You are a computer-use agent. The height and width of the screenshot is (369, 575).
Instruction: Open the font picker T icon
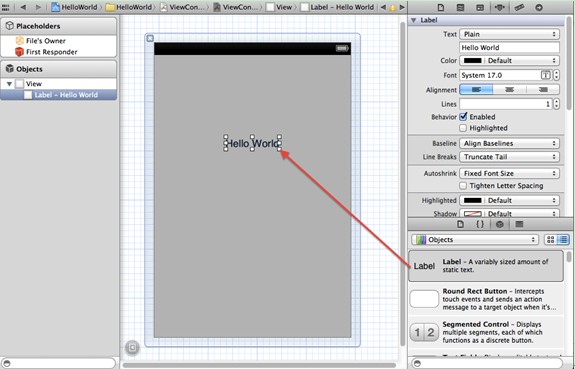(546, 75)
